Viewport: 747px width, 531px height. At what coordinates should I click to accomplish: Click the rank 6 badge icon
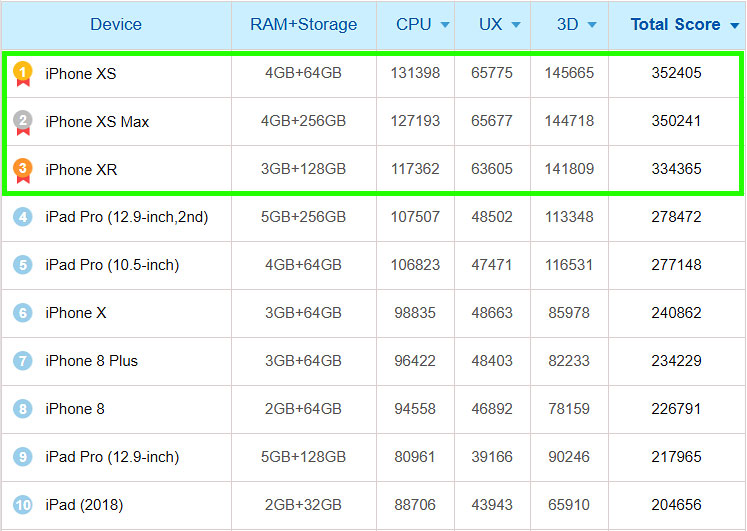point(22,313)
